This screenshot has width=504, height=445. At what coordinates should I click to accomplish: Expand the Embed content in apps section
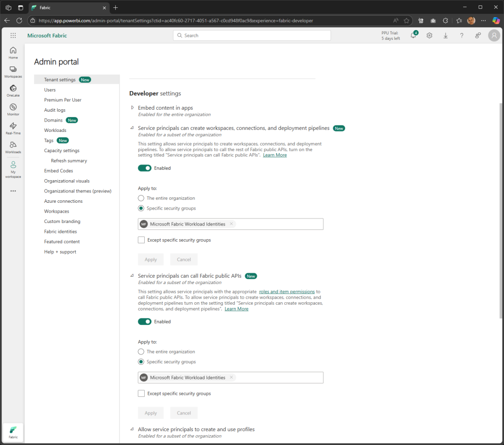click(132, 107)
